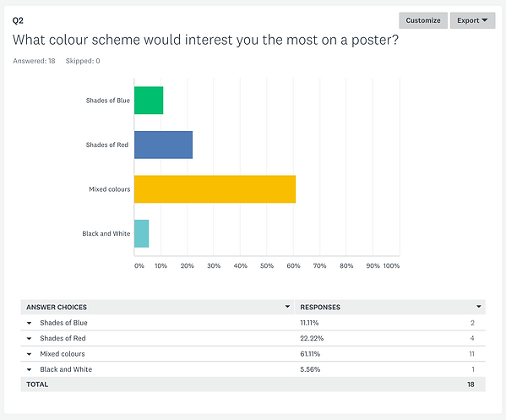Open the Responses column sort arrow
Screen dimensions: 506x420
pos(479,307)
